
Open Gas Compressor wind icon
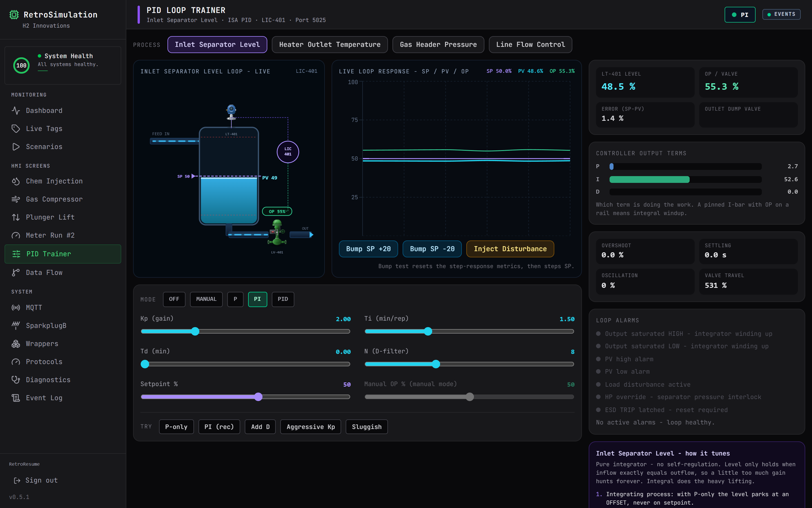[x=16, y=199]
